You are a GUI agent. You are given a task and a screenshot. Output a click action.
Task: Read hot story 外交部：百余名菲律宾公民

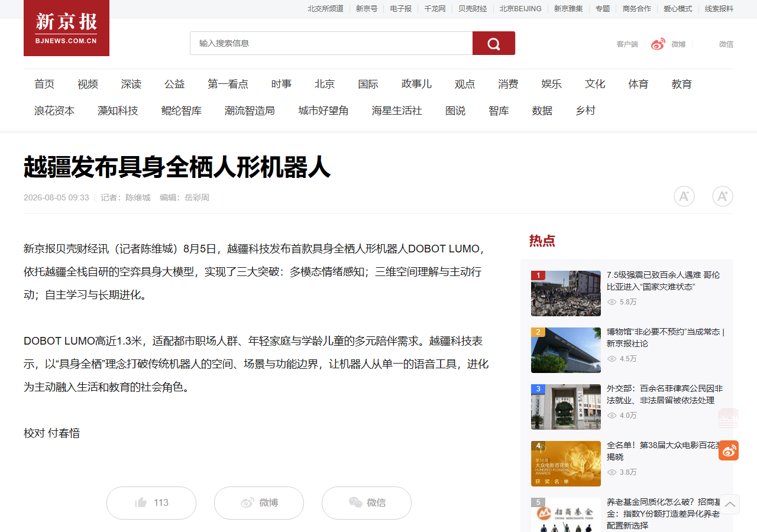click(665, 394)
